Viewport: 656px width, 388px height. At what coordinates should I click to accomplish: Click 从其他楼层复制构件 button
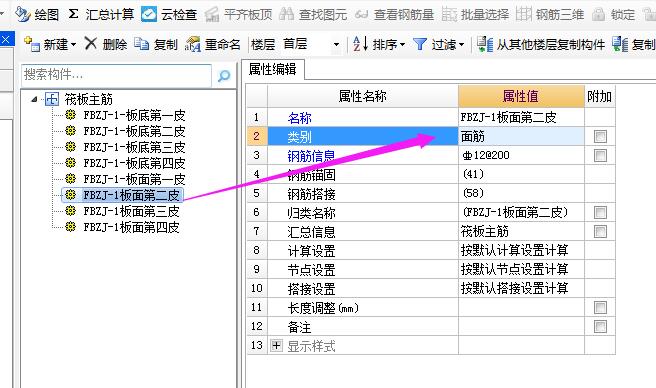pyautogui.click(x=541, y=44)
